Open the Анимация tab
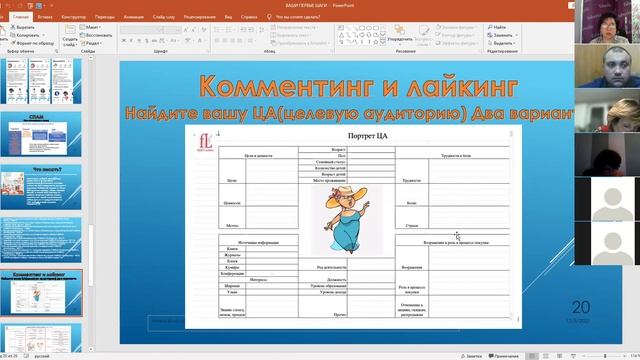The height and width of the screenshot is (360, 640). (x=133, y=17)
